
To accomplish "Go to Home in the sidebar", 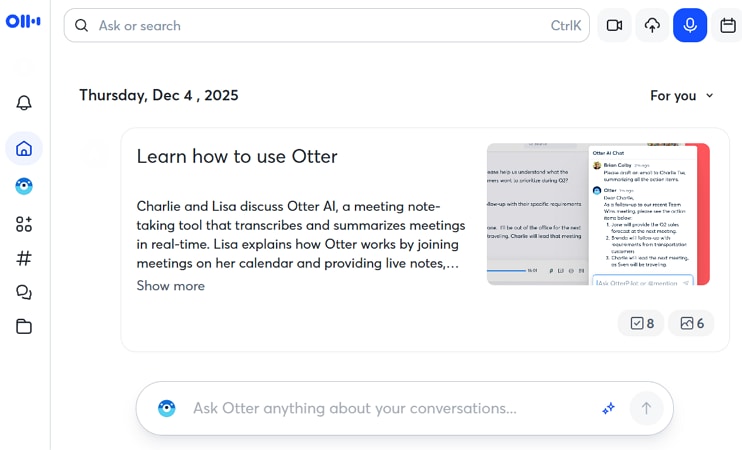I will point(24,149).
